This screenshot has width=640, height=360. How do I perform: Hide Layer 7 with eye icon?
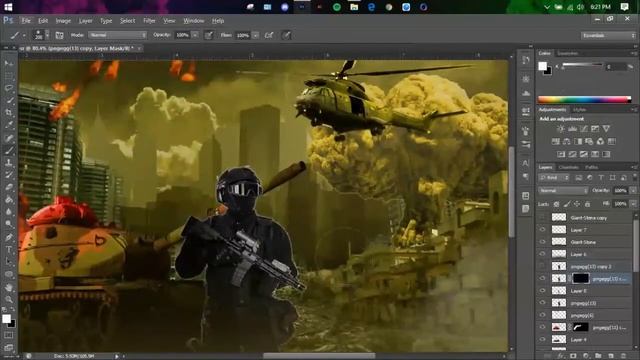click(542, 230)
